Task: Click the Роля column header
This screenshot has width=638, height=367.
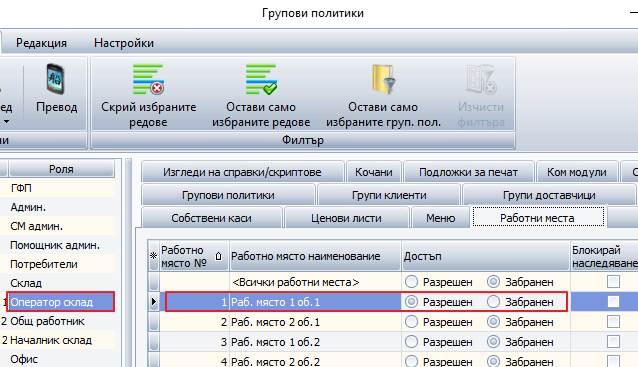Action: click(x=61, y=169)
